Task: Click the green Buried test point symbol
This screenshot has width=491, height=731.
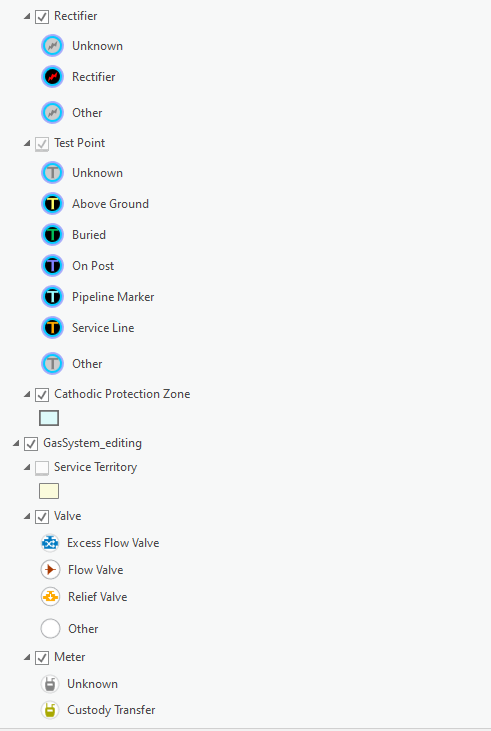Action: pyautogui.click(x=52, y=234)
